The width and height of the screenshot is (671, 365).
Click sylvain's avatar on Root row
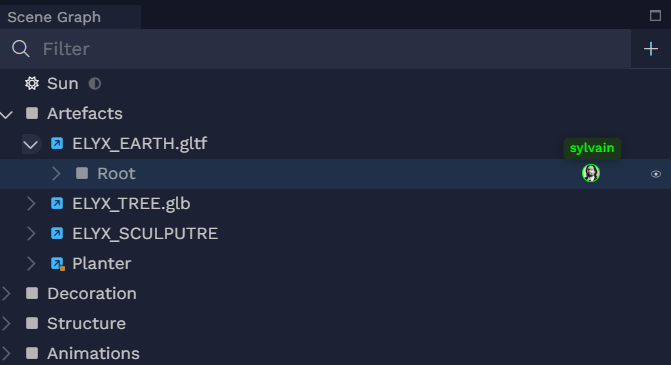[591, 173]
